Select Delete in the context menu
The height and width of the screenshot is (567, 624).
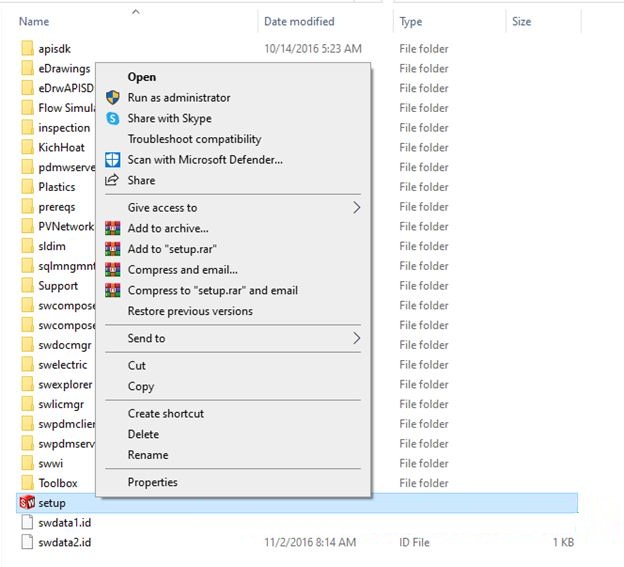coord(143,434)
